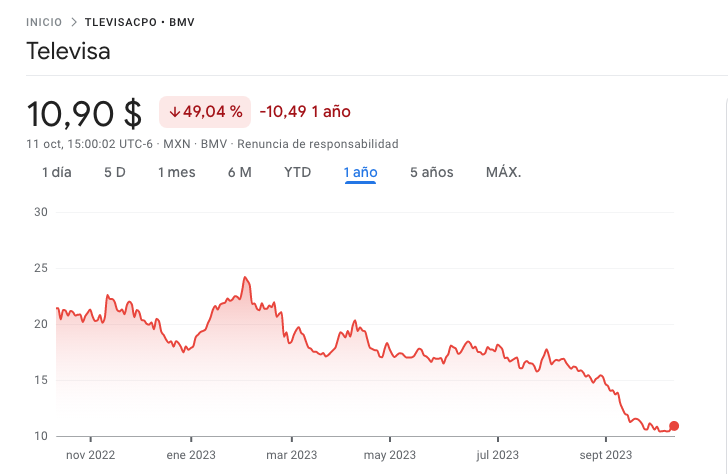This screenshot has height=474, width=728.
Task: Open the Renuncia de responsabilidad link
Action: point(317,143)
